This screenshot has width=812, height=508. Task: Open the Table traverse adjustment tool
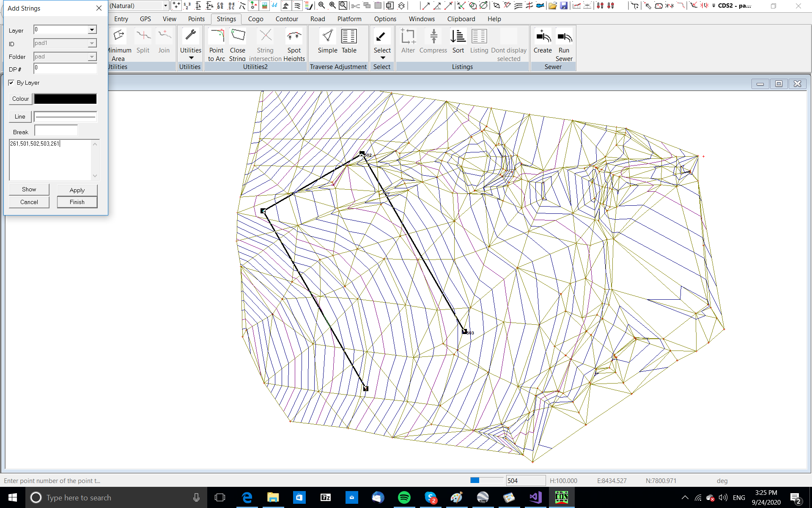tap(349, 37)
